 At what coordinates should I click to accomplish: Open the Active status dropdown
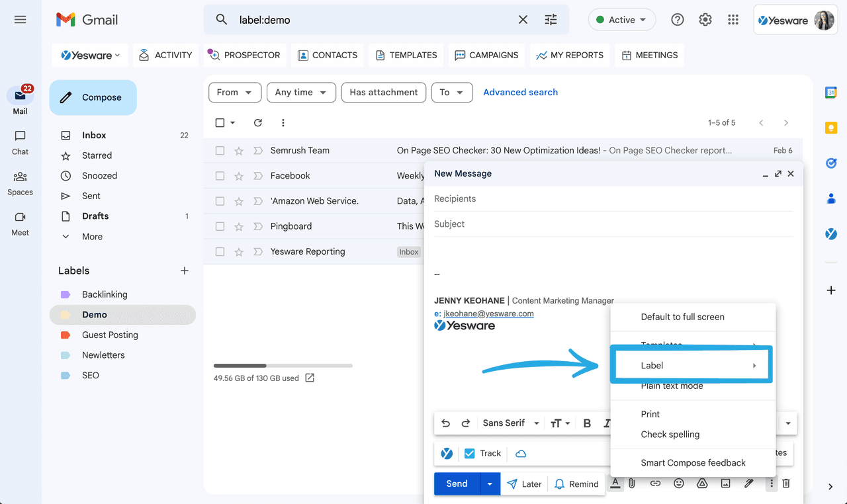click(621, 20)
